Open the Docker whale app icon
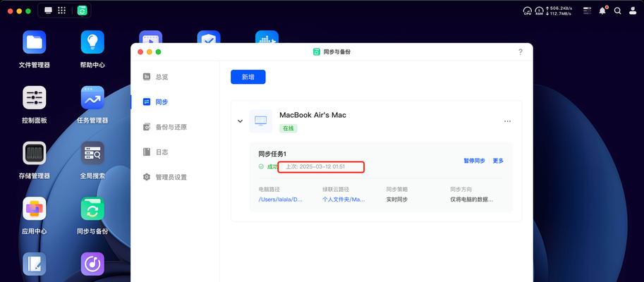Viewport: 644px width, 282px height. point(267,37)
